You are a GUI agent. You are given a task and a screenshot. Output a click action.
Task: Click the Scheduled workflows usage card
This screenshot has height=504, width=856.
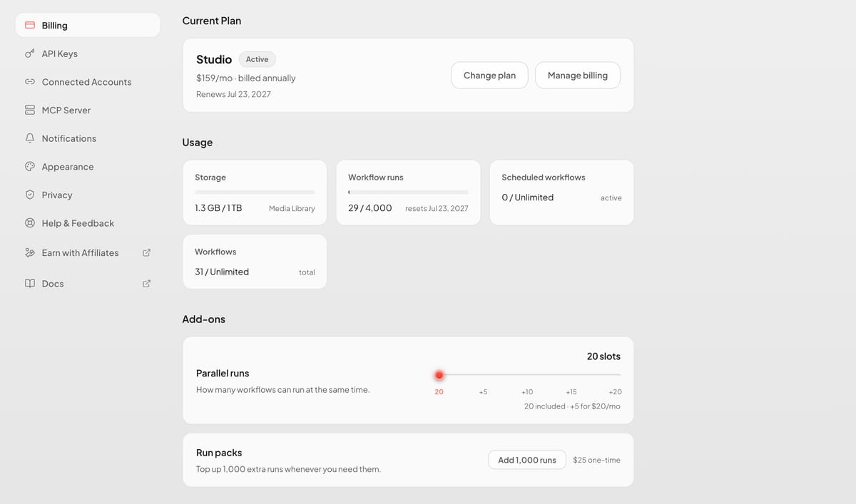click(561, 192)
